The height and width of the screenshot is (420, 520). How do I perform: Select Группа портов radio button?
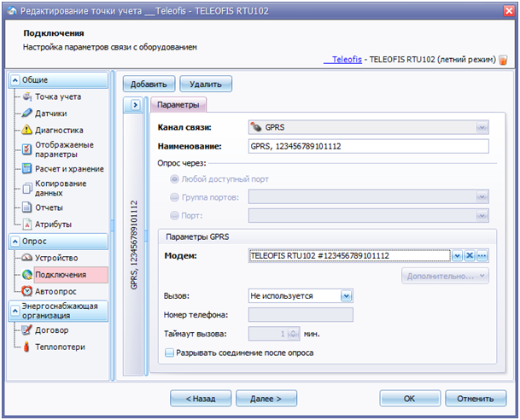click(x=174, y=197)
